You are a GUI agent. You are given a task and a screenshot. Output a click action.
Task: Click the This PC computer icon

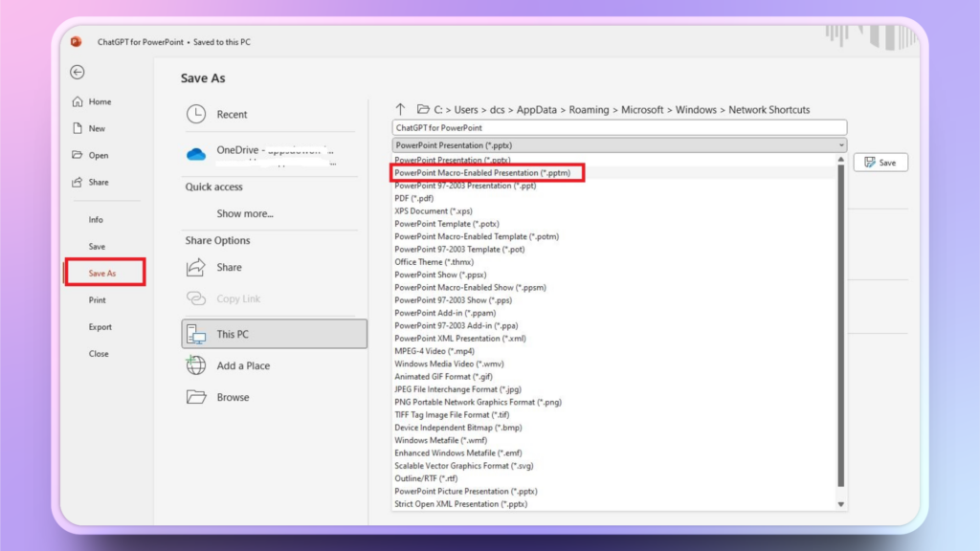point(196,334)
